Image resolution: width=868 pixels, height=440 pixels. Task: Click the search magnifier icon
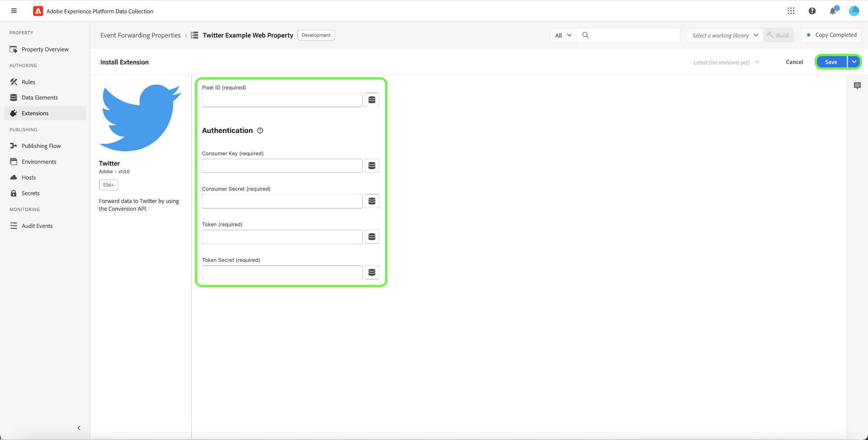pyautogui.click(x=585, y=35)
